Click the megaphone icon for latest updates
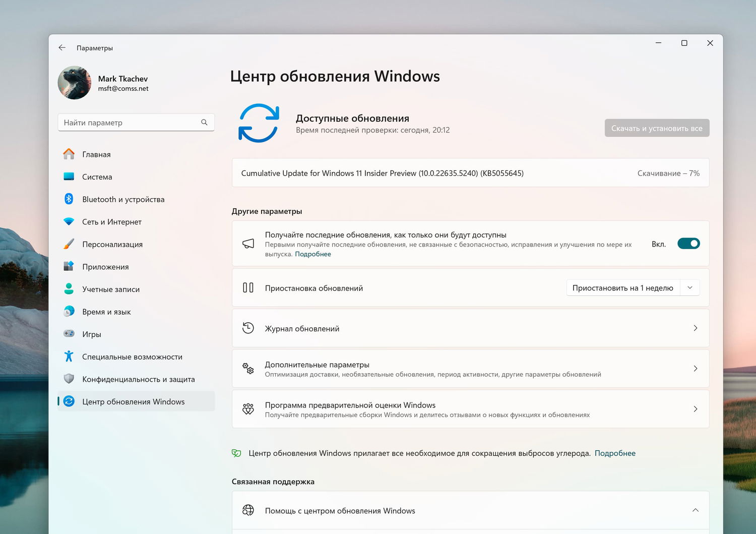756x534 pixels. pos(248,244)
